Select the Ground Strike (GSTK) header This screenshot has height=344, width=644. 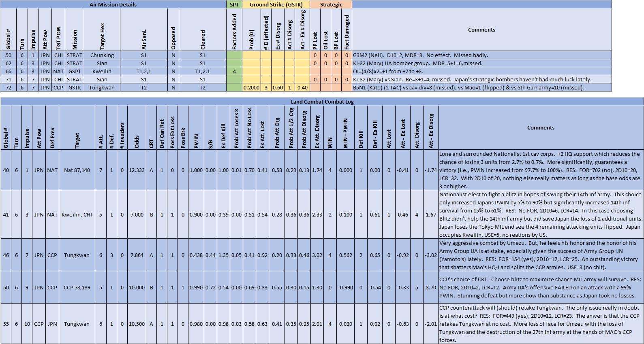click(x=276, y=4)
